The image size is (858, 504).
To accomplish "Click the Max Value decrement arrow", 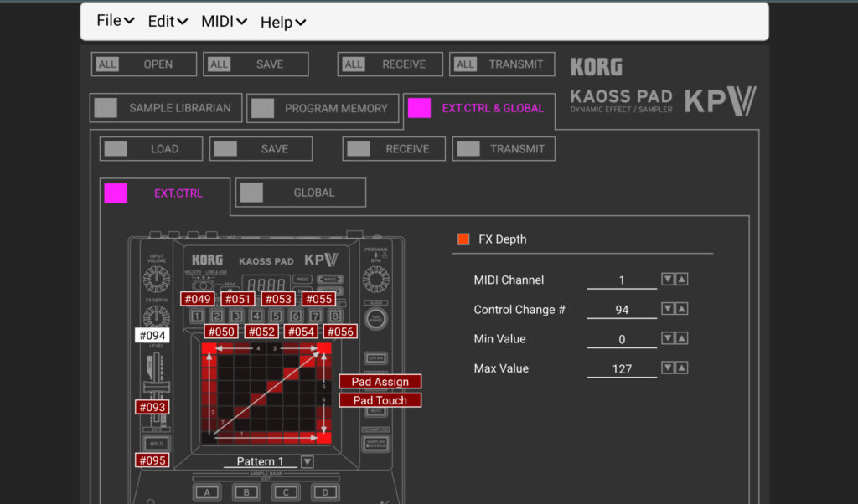I will [666, 368].
